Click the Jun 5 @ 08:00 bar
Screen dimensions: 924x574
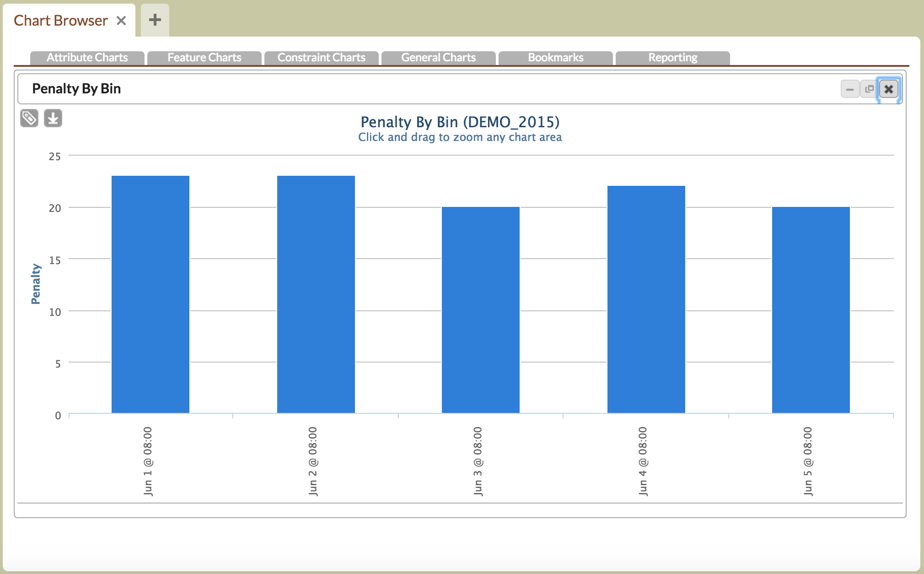pos(811,310)
